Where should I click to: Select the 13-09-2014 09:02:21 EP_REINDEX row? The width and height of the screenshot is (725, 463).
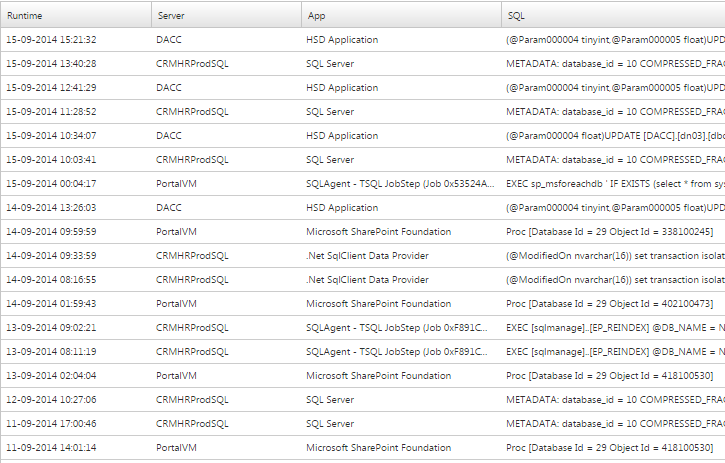pyautogui.click(x=362, y=328)
